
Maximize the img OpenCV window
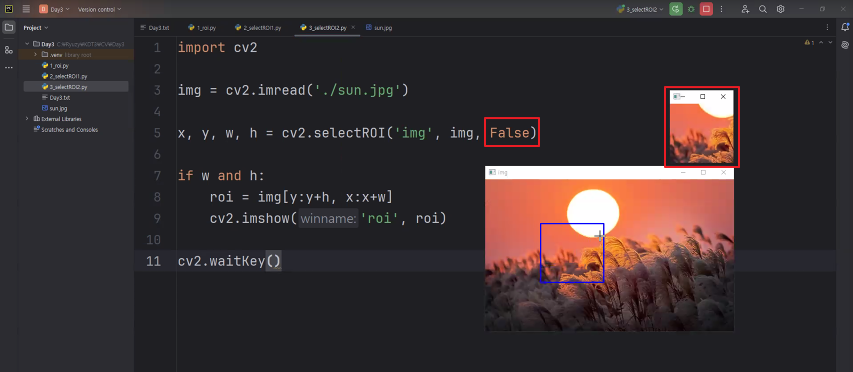click(703, 172)
